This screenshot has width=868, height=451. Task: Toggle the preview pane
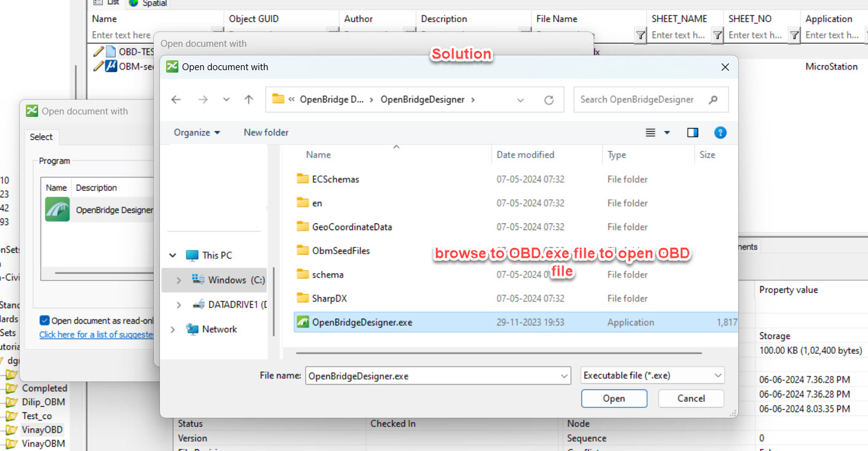click(x=693, y=132)
